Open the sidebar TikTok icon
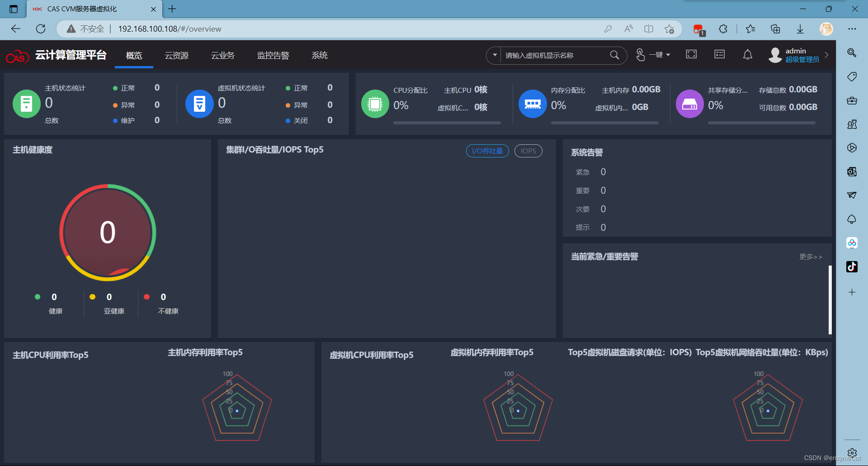 (x=852, y=266)
